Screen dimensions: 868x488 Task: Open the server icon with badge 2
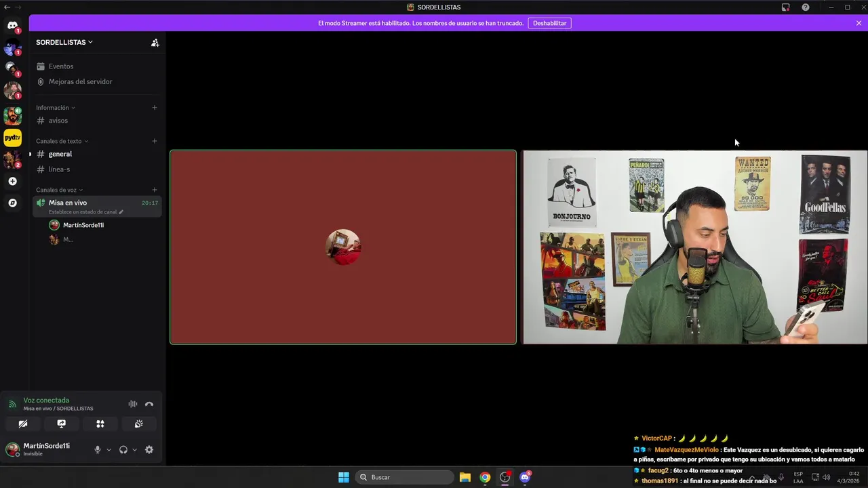pyautogui.click(x=12, y=159)
